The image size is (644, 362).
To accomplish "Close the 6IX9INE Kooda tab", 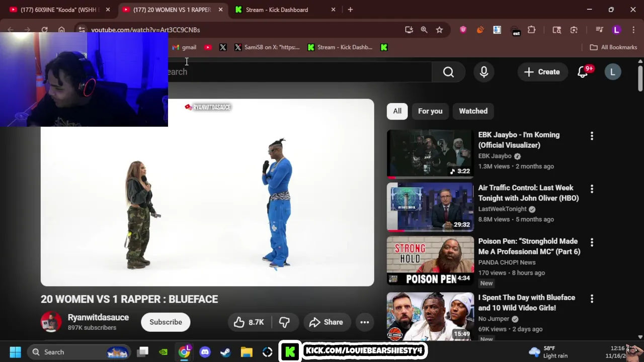I will coord(108,10).
